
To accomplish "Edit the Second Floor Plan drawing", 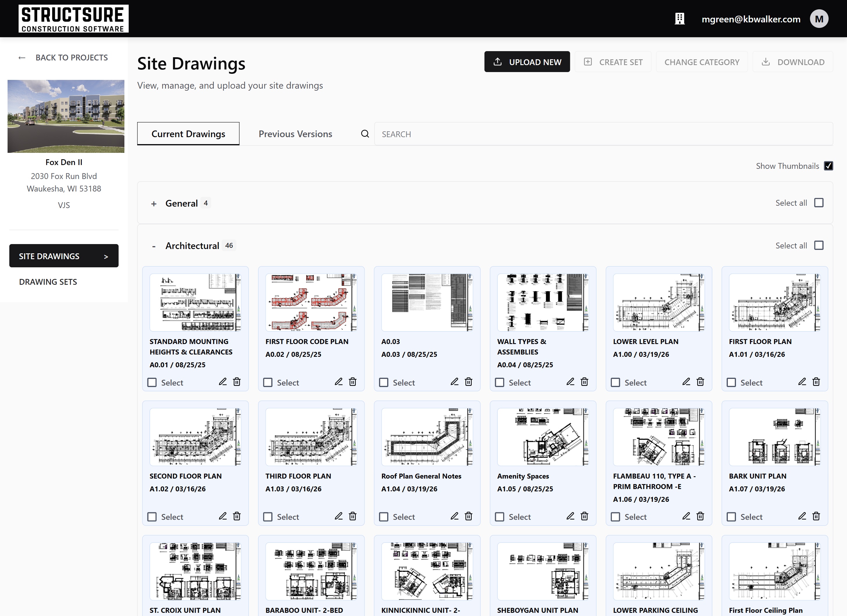I will pyautogui.click(x=223, y=516).
